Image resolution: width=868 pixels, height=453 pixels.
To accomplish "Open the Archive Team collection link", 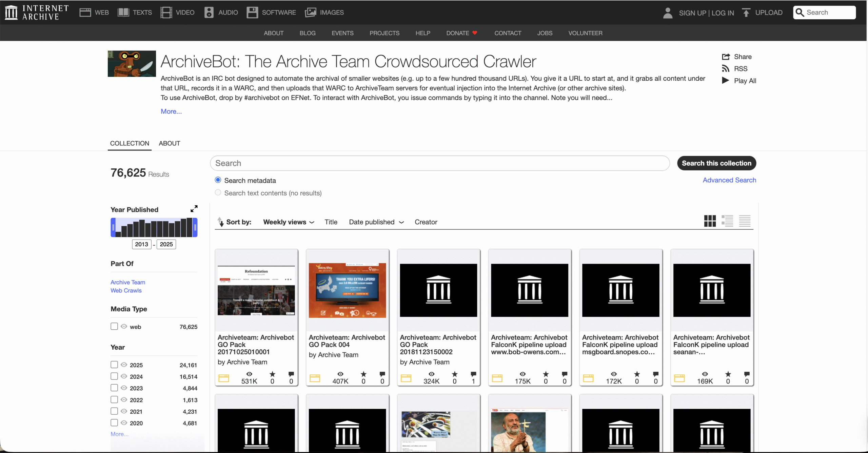I will point(128,282).
